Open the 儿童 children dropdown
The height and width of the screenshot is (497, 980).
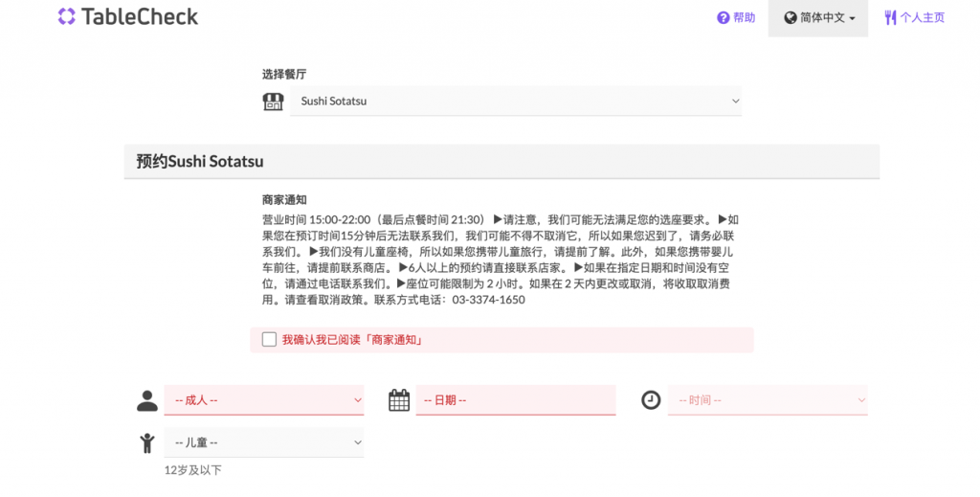[x=264, y=442]
